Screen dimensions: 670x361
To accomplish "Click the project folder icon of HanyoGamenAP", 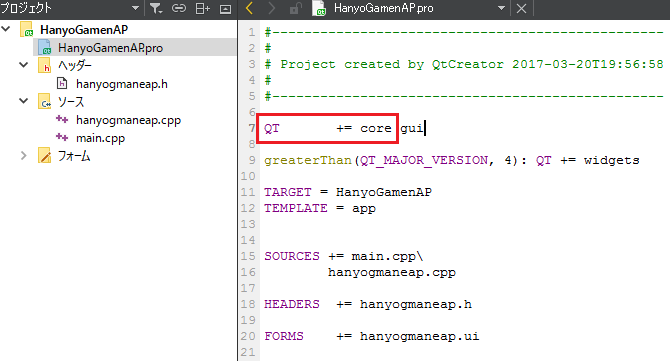I will point(26,29).
